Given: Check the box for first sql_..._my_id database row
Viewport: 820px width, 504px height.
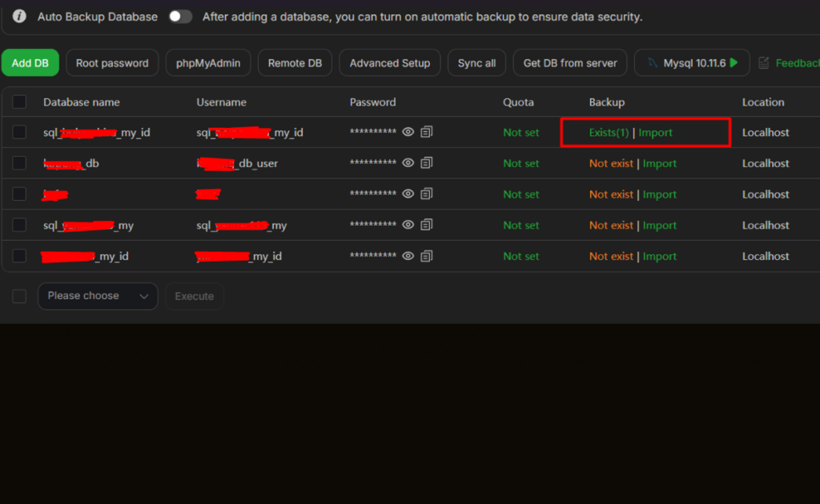Looking at the screenshot, I should click(x=19, y=132).
